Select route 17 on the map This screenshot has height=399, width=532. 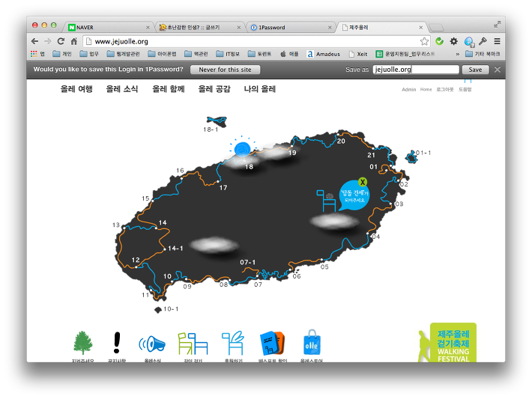[223, 187]
